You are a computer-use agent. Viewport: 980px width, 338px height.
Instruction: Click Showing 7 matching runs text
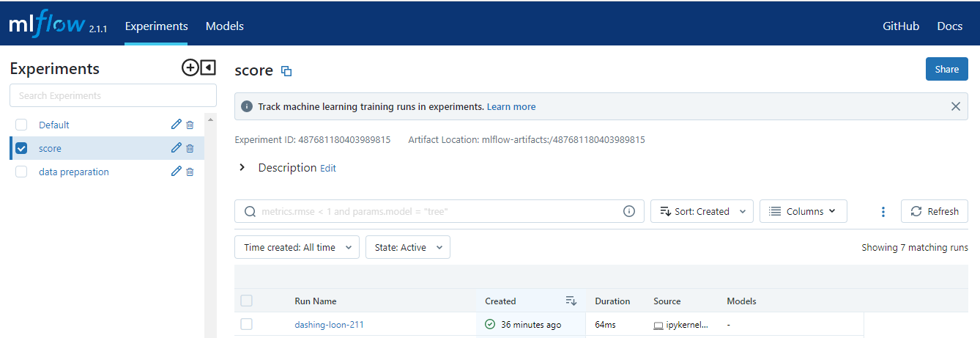(x=915, y=247)
